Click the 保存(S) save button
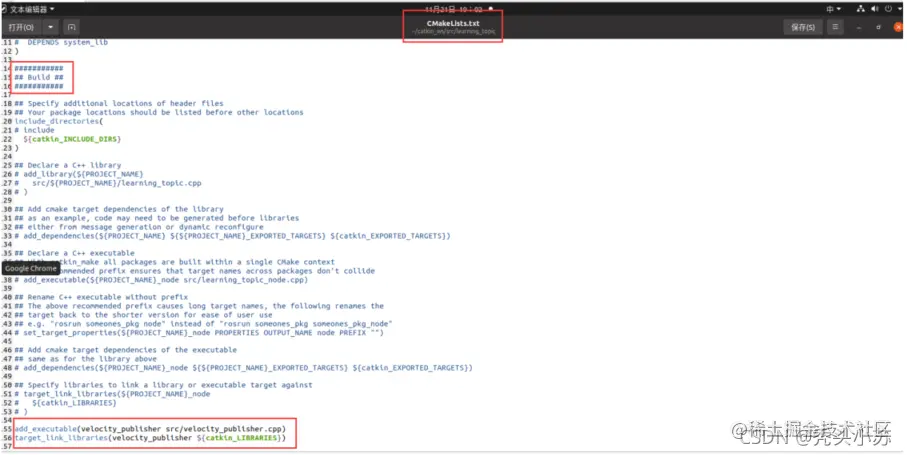 [x=803, y=27]
